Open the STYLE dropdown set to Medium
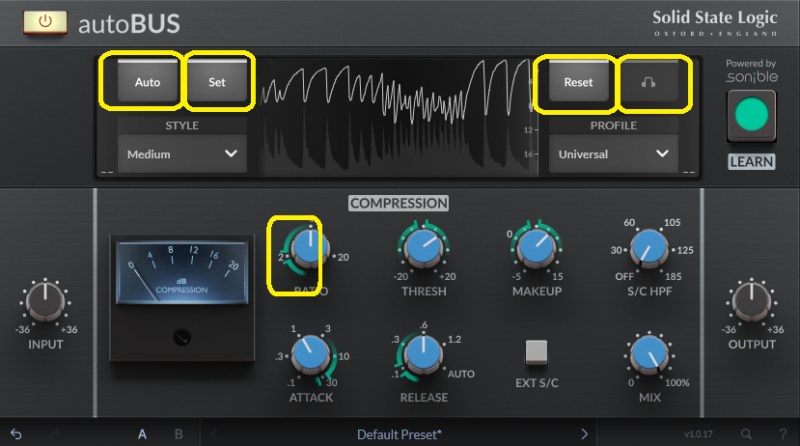This screenshot has height=446, width=800. (x=182, y=154)
